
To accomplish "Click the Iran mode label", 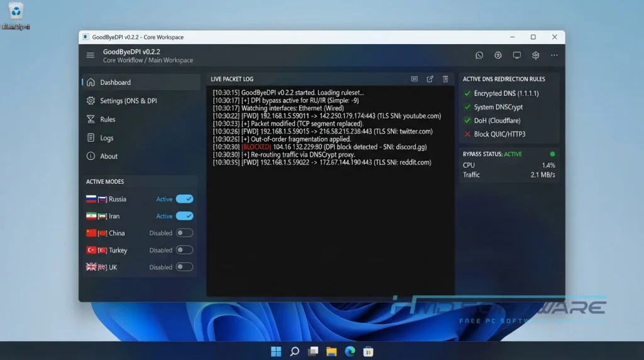I will pos(114,216).
